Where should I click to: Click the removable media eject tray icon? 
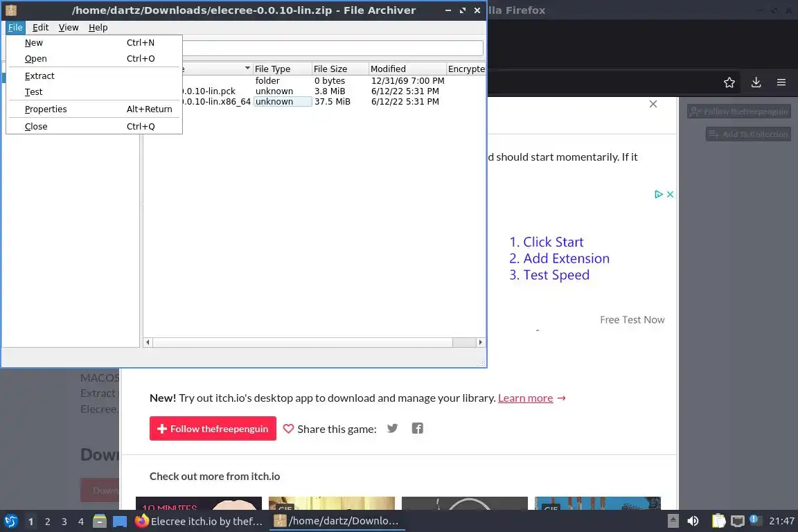[x=673, y=521]
